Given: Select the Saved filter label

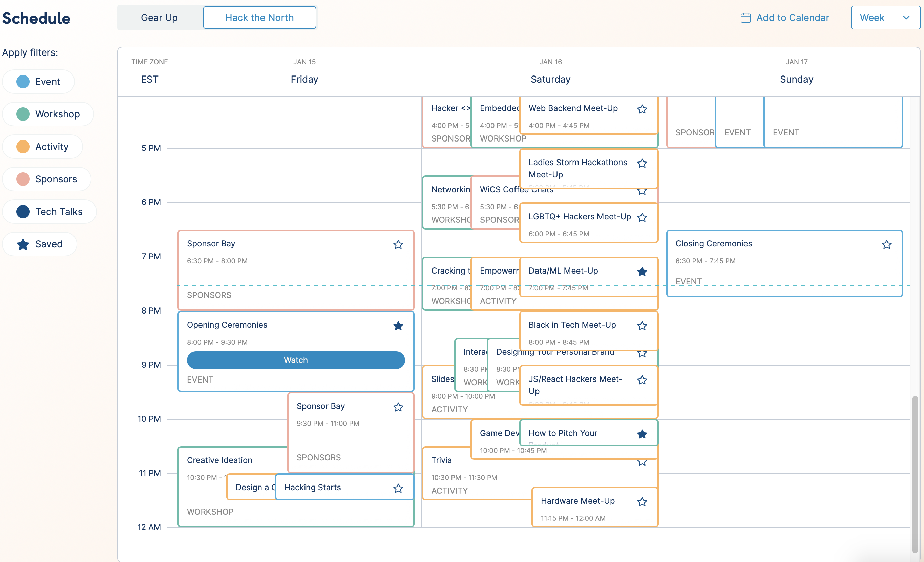Looking at the screenshot, I should click(48, 243).
